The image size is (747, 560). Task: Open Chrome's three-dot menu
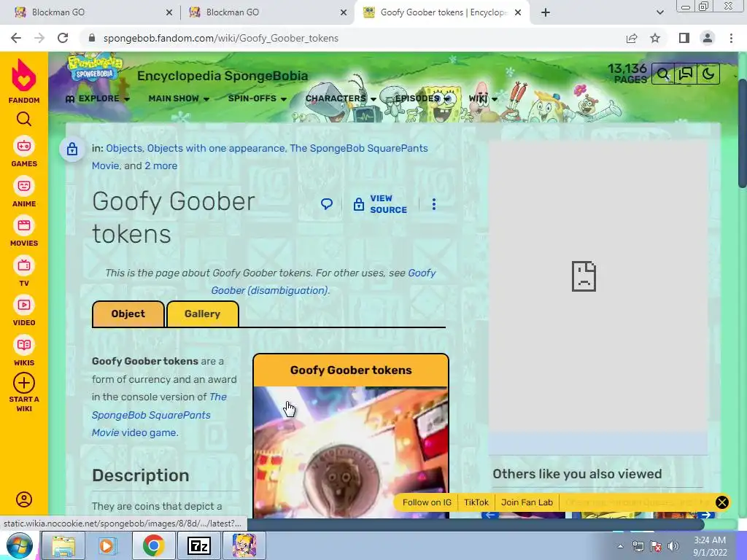pos(731,38)
